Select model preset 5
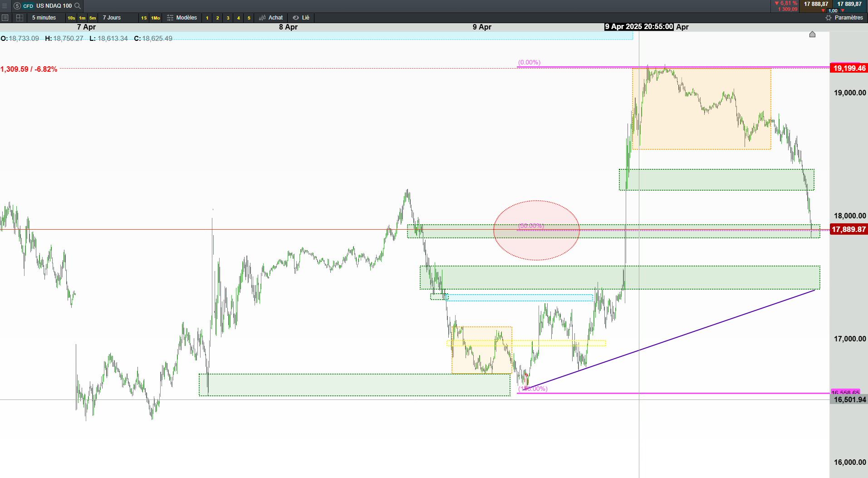Image resolution: width=868 pixels, height=478 pixels. (x=249, y=18)
